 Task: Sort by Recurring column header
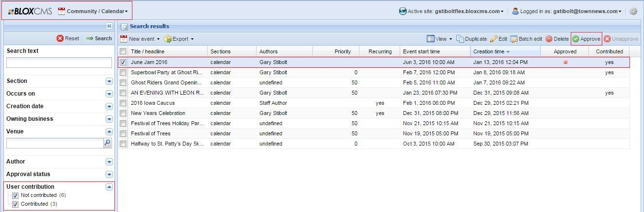click(380, 51)
